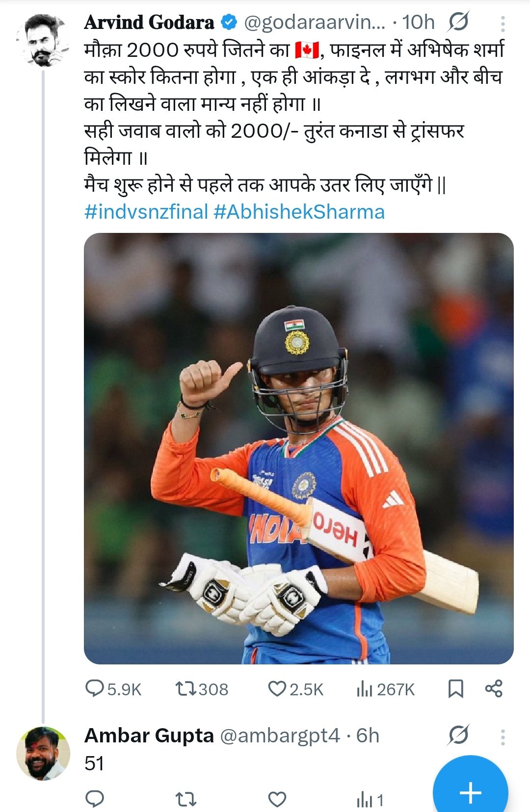Open more options for Ambar Gupta's reply
The image size is (530, 812).
(x=503, y=736)
